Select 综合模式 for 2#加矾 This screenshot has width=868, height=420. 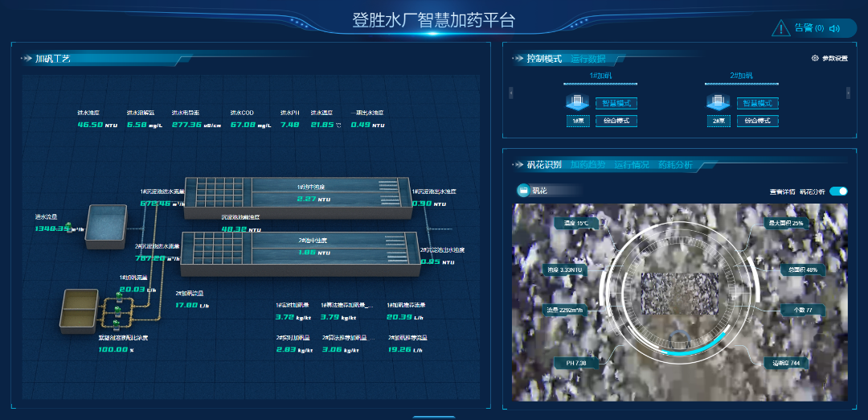coord(757,121)
